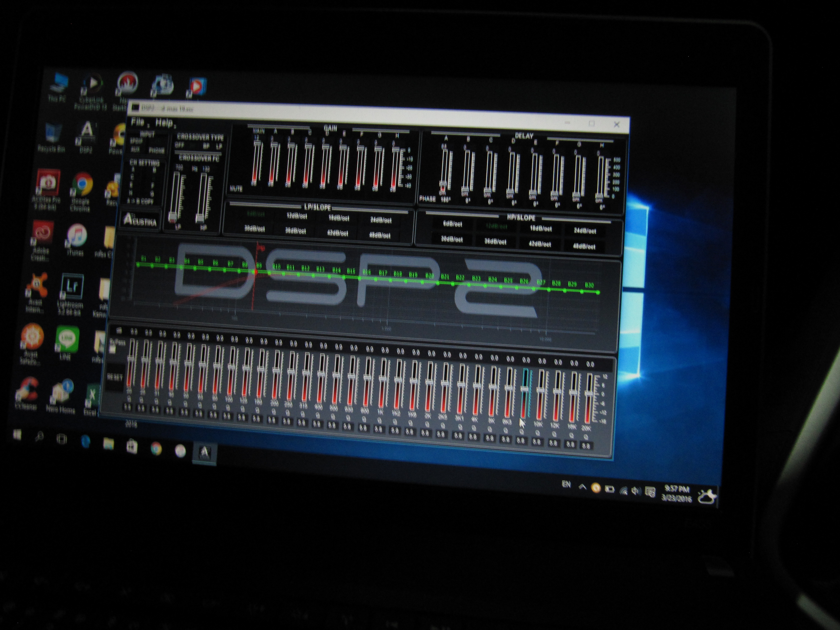Open the File menu

(138, 122)
